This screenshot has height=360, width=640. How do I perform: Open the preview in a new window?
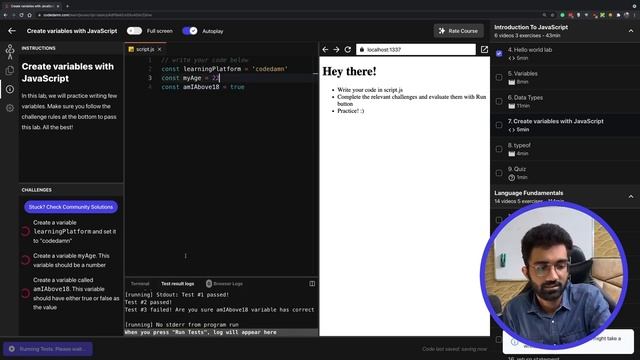pyautogui.click(x=484, y=49)
